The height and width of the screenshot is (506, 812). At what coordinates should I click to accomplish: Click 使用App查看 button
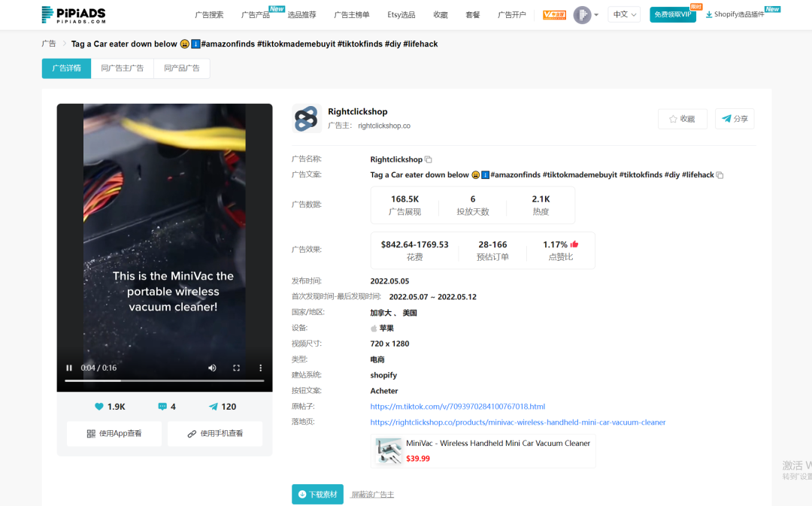114,434
